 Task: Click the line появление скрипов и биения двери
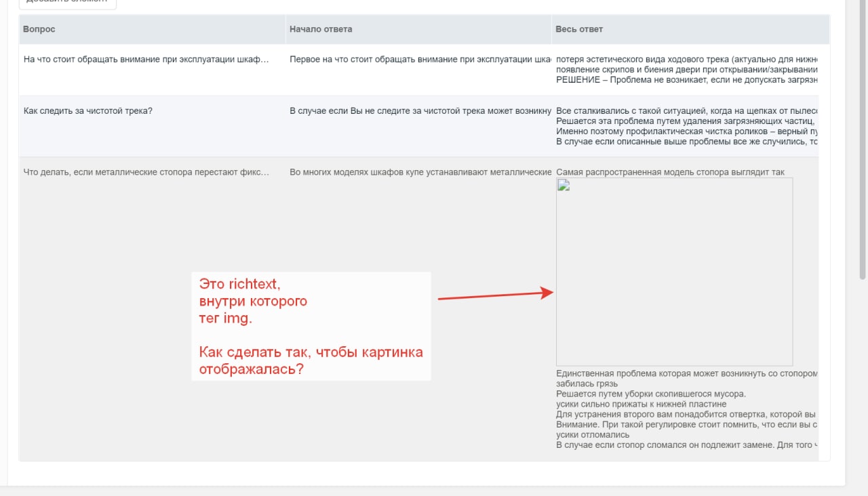point(687,70)
